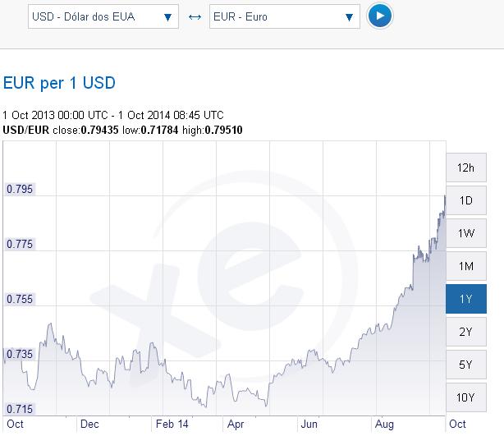Choose the 5Y time range
Image resolution: width=504 pixels, height=436 pixels.
click(465, 365)
